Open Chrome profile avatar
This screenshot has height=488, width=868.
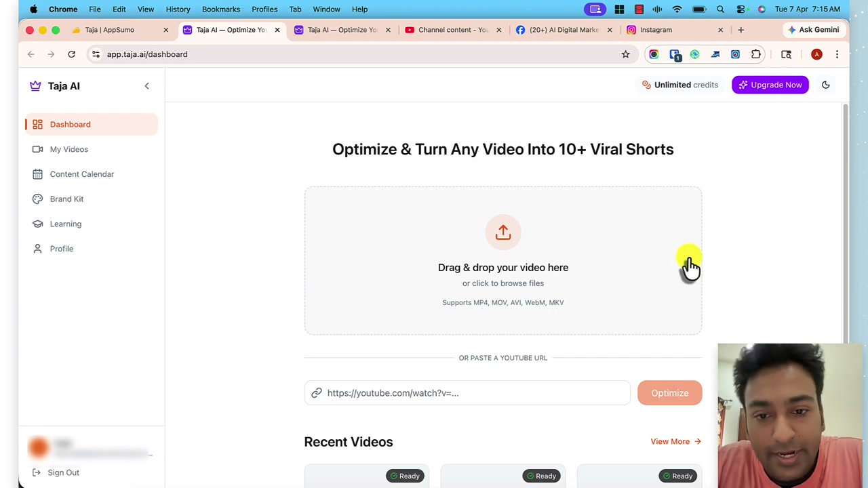coord(816,54)
